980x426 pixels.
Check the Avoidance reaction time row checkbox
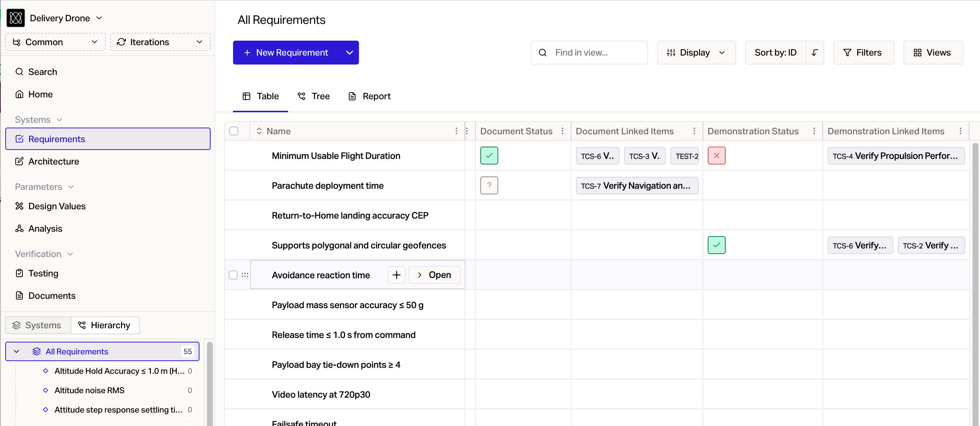coord(233,275)
